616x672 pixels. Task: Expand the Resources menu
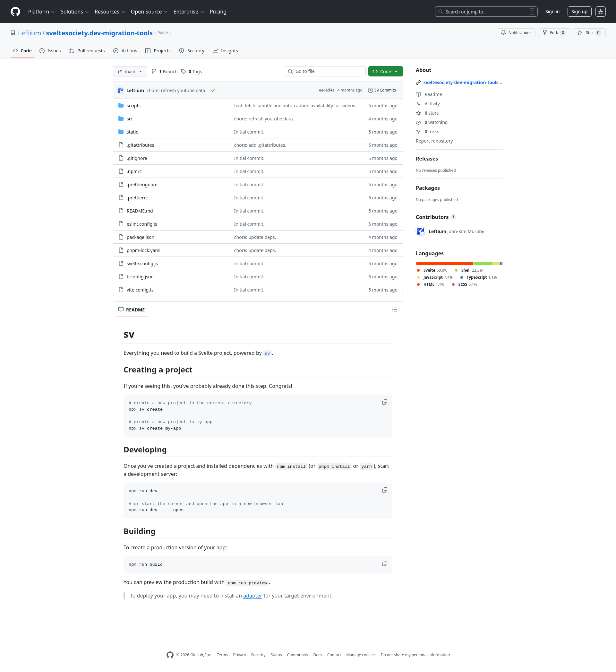tap(110, 12)
